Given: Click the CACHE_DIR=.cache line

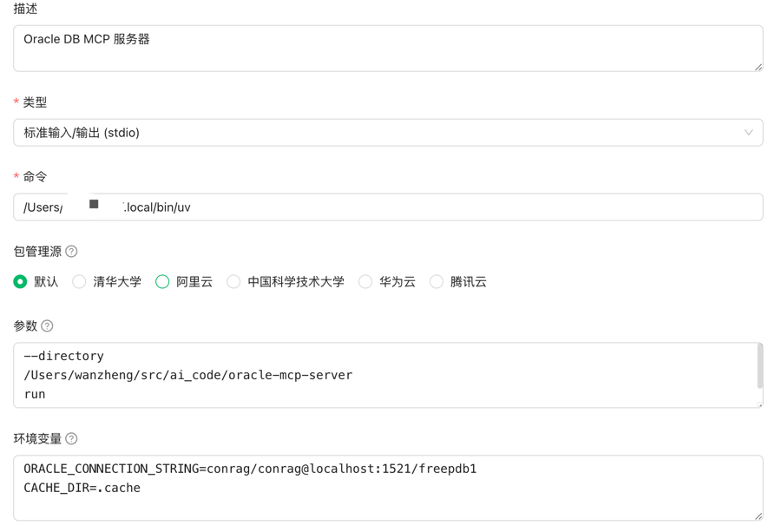Looking at the screenshot, I should click(x=82, y=488).
